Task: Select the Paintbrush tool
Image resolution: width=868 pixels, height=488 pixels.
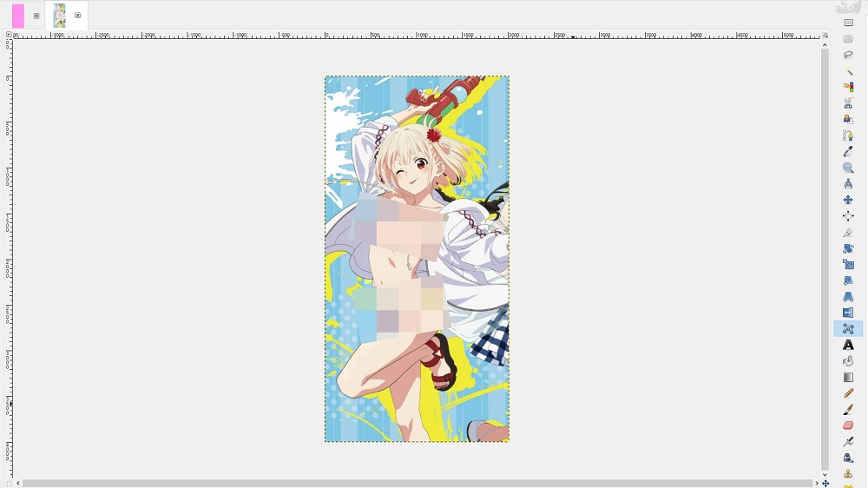Action: tap(848, 410)
